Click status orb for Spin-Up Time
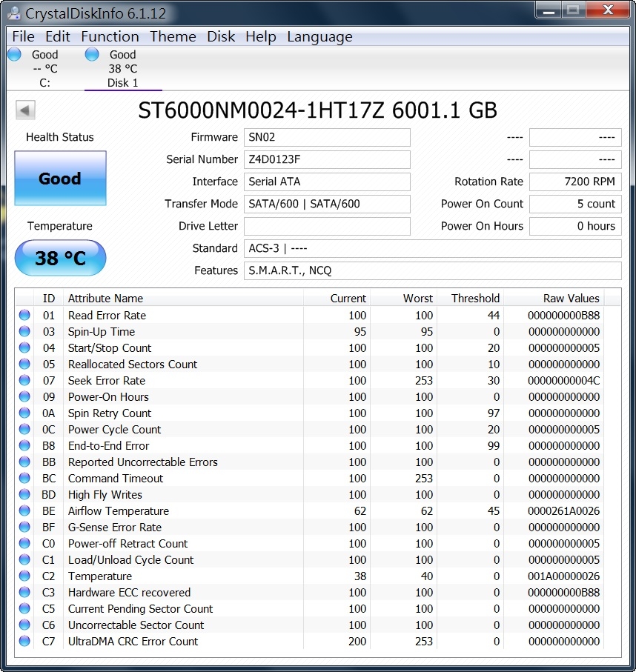This screenshot has width=636, height=672. [x=24, y=331]
